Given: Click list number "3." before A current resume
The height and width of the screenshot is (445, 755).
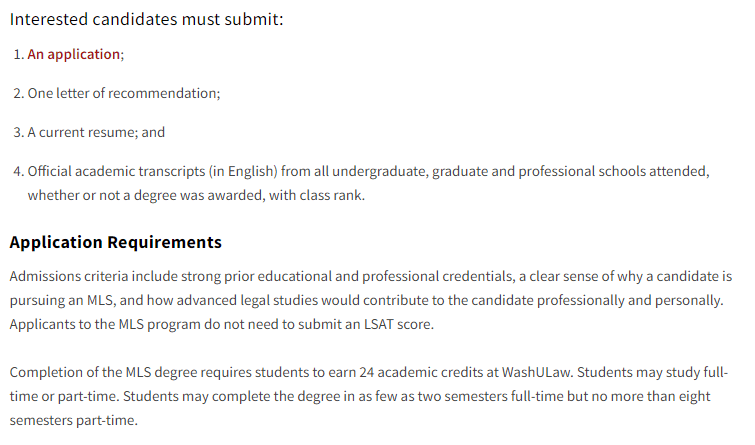Looking at the screenshot, I should (x=19, y=132).
